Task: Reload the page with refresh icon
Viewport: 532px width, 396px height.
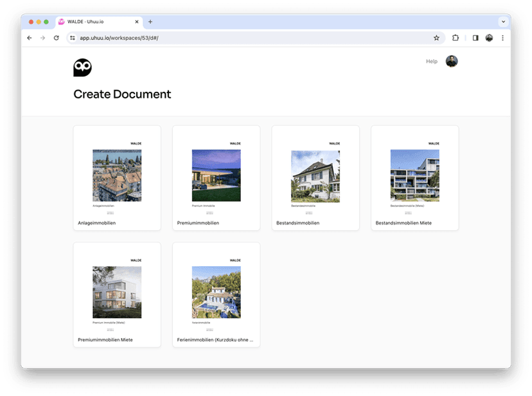Action: coord(57,38)
